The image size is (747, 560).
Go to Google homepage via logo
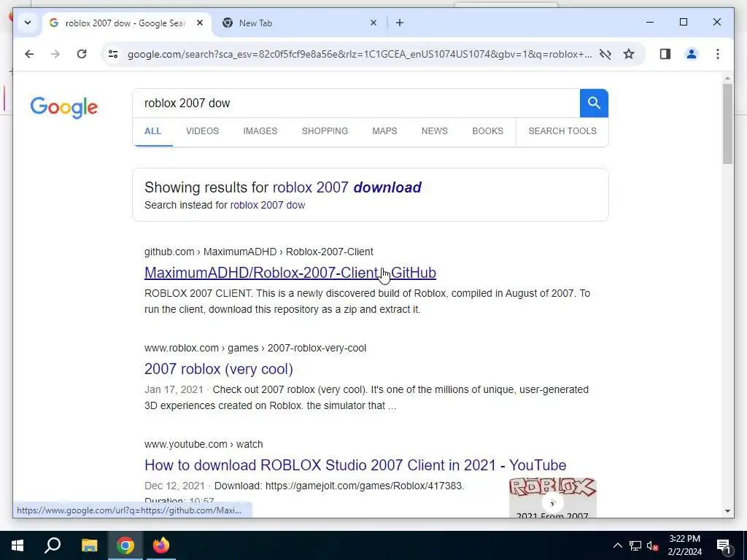[x=64, y=107]
